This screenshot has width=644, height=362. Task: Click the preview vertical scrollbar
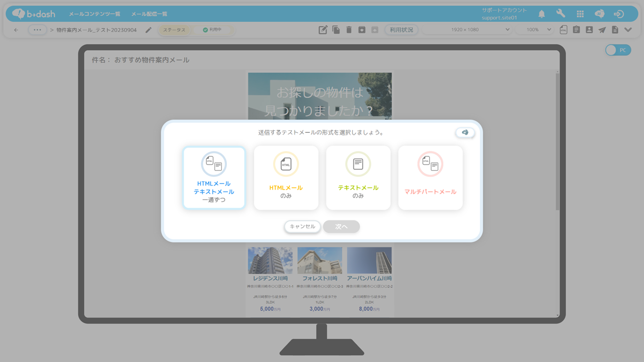click(557, 141)
